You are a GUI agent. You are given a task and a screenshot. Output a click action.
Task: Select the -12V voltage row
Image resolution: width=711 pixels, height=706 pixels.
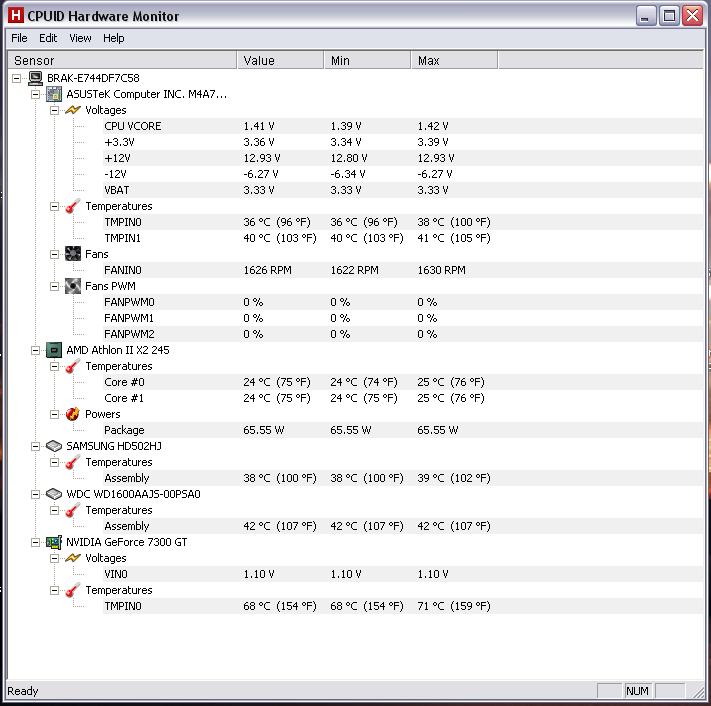(403, 174)
